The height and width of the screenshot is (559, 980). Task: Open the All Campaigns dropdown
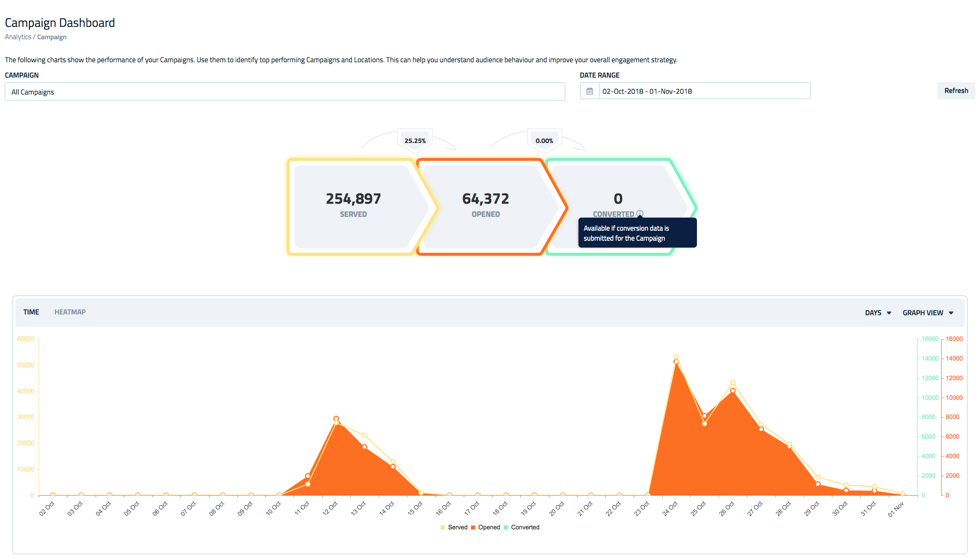click(x=285, y=92)
